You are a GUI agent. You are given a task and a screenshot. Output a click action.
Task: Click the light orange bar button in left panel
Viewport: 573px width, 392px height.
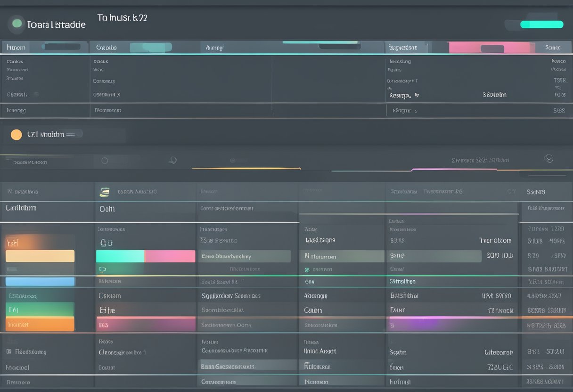(40, 256)
